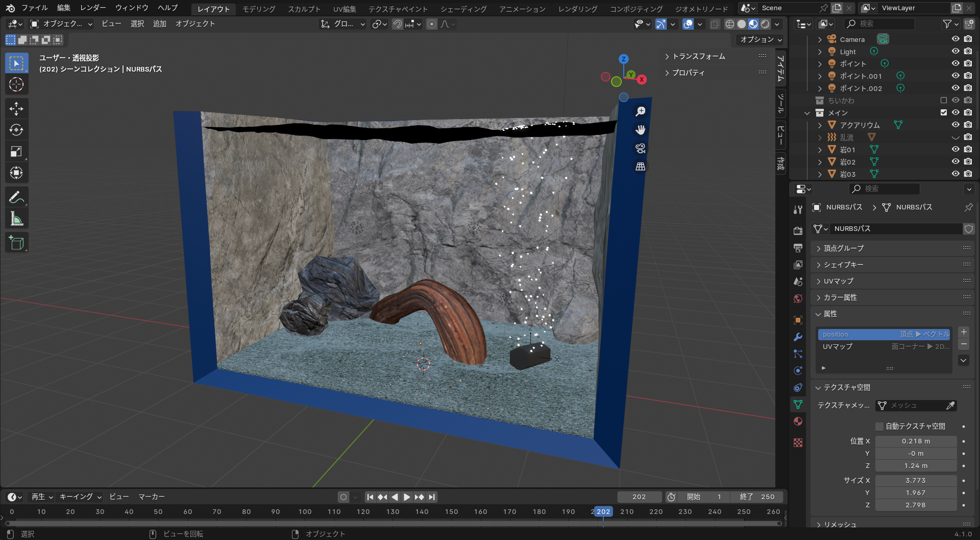This screenshot has width=980, height=540.
Task: Toggle proportional editing in header
Action: coord(432,24)
